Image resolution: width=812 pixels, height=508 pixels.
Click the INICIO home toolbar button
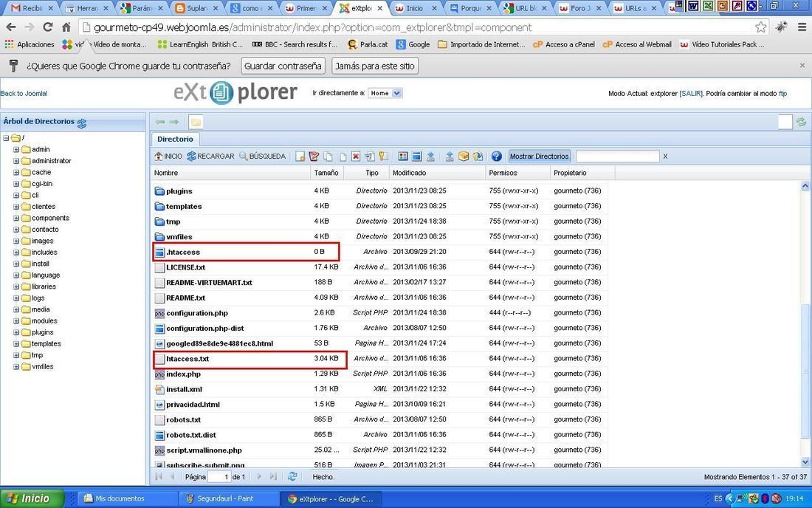coord(168,157)
